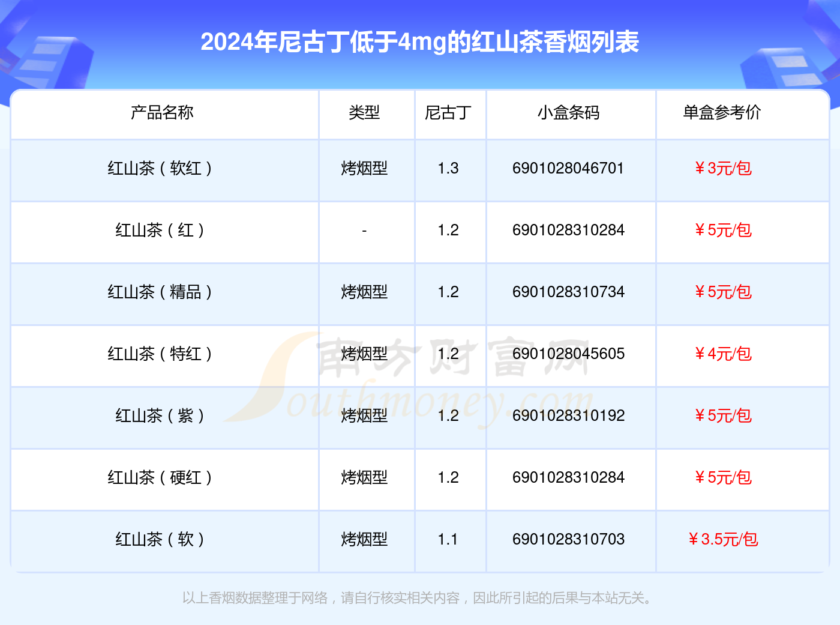Click nicotine 1.2 in 红山茶（硬红） row
Screen dimensions: 840x625
click(x=448, y=477)
